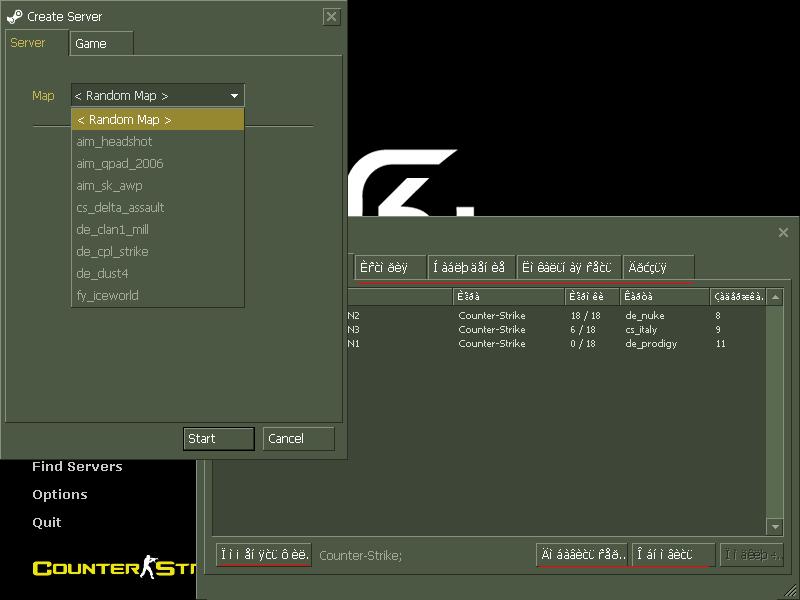Click the garbled change-filters button beside Counter-Strike; text
Screen dimensions: 800x600
click(264, 555)
